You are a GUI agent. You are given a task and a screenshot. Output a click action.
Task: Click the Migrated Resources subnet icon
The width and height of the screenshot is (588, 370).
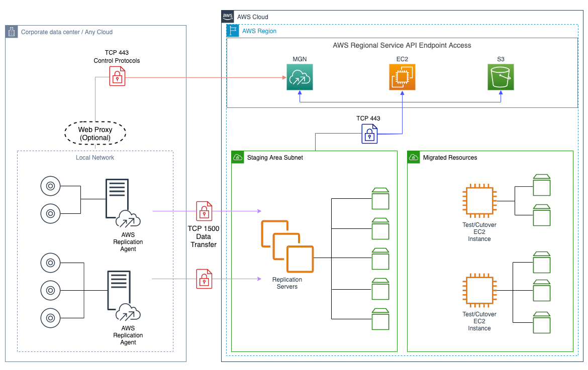point(413,157)
